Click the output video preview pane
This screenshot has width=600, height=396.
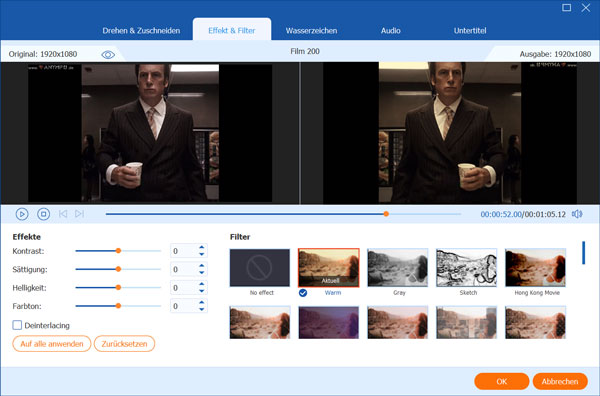pyautogui.click(x=450, y=133)
